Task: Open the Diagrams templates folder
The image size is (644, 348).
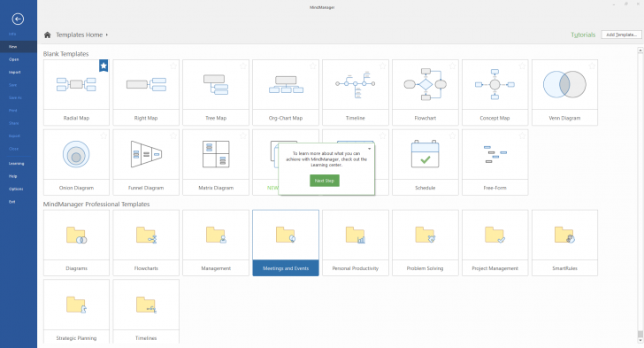Action: coord(76,243)
